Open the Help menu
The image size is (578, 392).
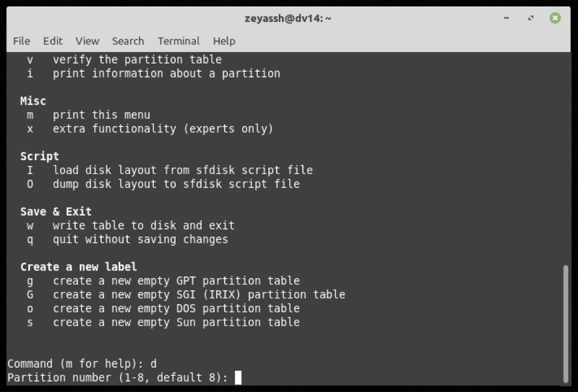point(224,41)
